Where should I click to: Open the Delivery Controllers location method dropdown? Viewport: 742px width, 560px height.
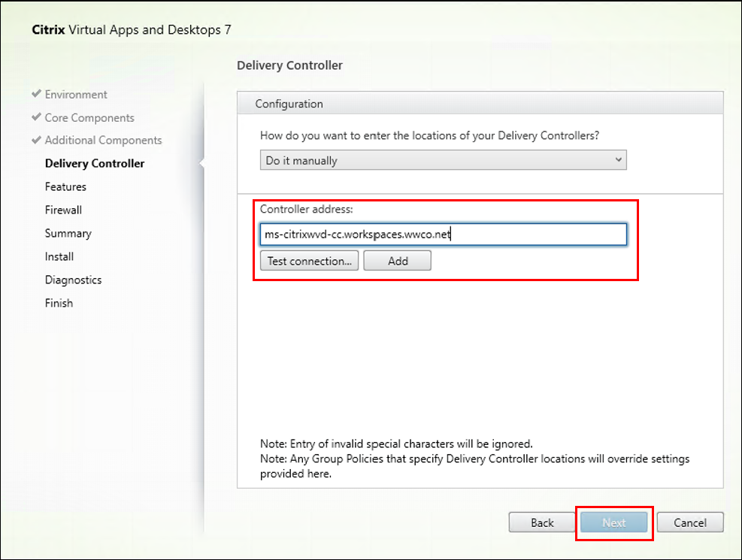click(x=443, y=160)
